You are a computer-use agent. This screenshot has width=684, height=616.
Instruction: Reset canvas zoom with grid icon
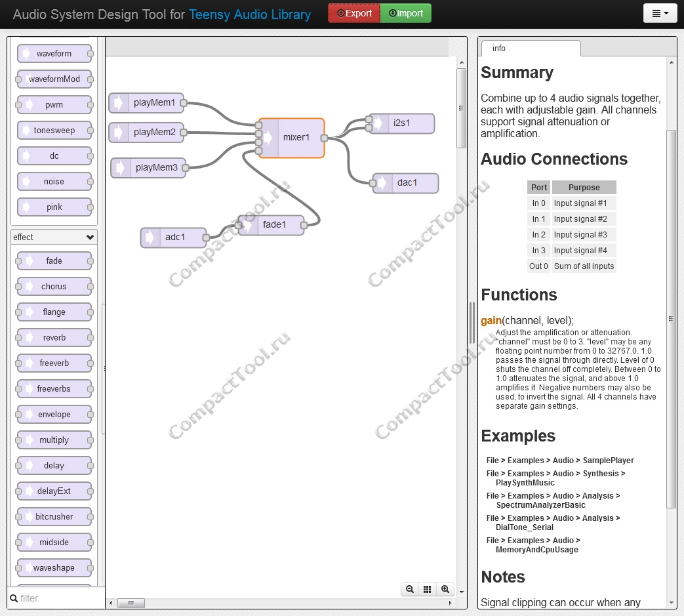(428, 589)
